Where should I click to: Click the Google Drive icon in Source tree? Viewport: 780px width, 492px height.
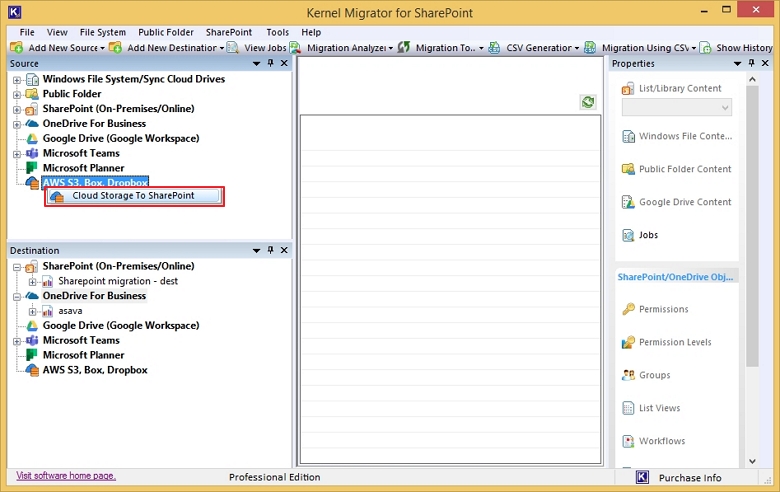coord(32,139)
